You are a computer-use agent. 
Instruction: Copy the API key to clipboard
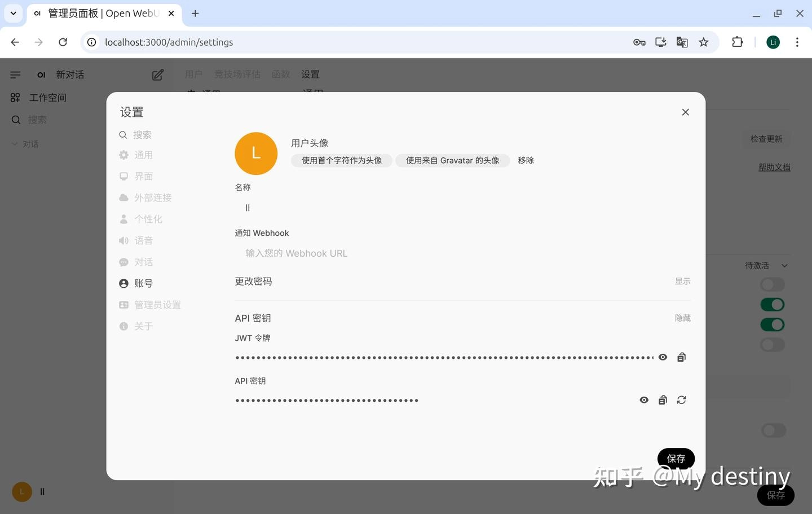[x=663, y=400]
